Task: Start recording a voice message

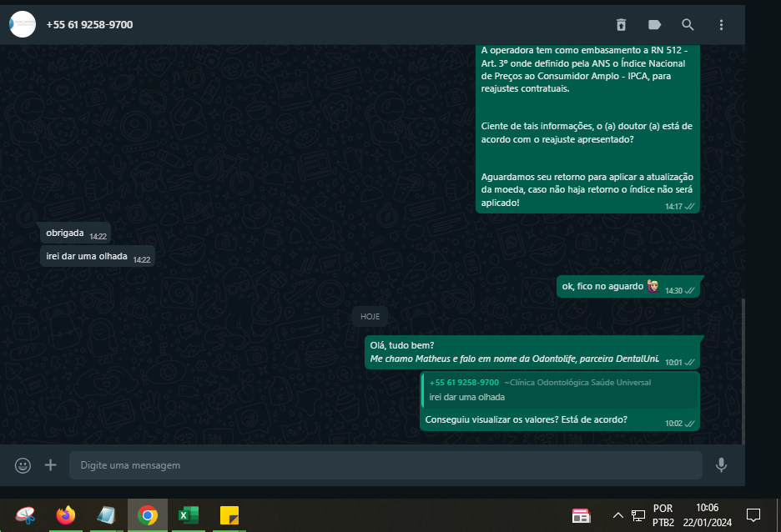Action: 721,464
